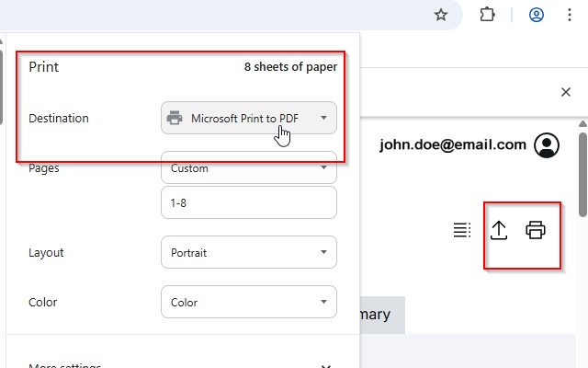Click the upload/share arrow icon
Screen dimensions: 588x368
point(499,230)
